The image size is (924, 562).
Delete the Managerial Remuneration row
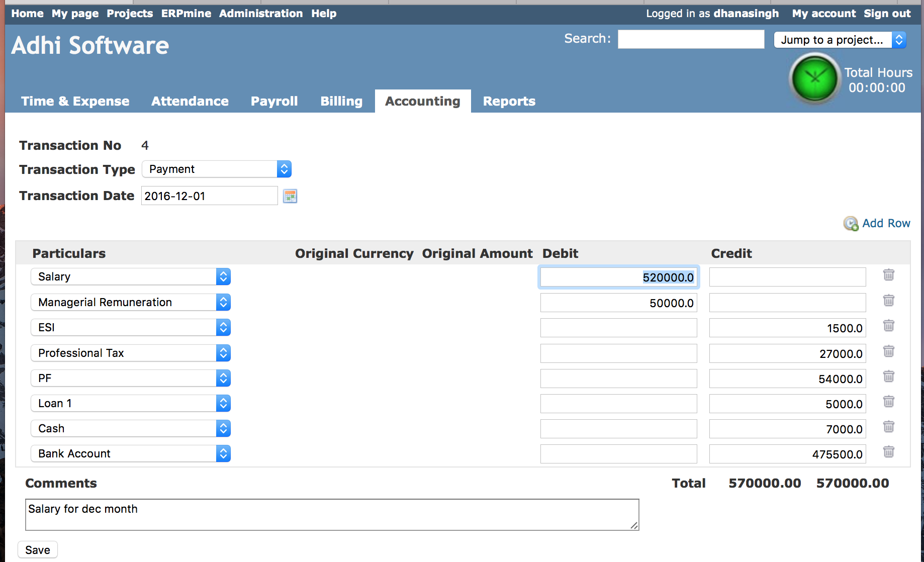[888, 301]
